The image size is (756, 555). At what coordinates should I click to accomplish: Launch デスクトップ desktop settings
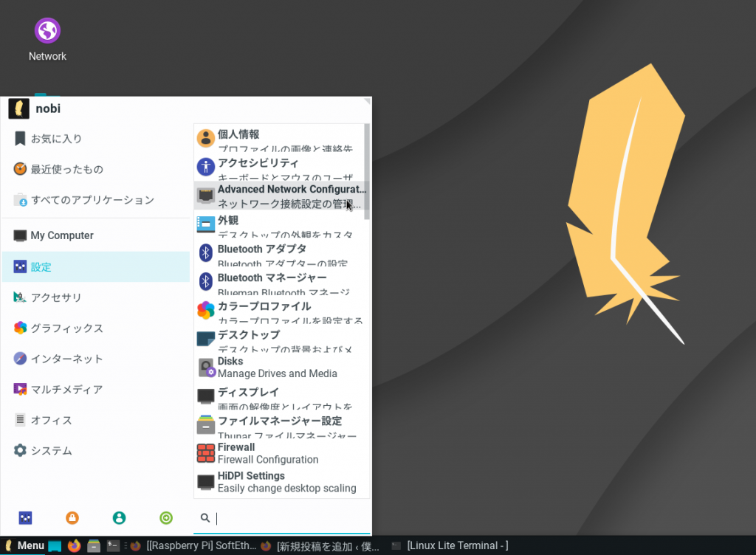(279, 339)
